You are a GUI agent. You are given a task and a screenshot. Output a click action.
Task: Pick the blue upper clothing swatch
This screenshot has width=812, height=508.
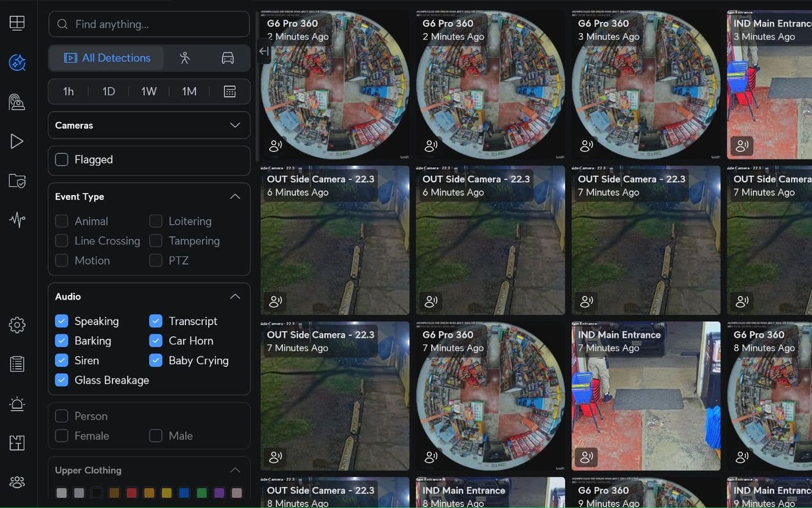pos(184,493)
